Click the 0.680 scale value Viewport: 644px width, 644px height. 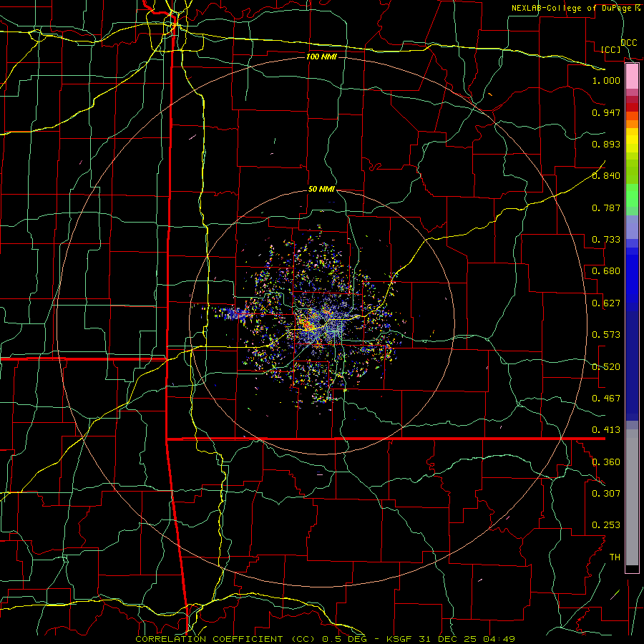606,271
